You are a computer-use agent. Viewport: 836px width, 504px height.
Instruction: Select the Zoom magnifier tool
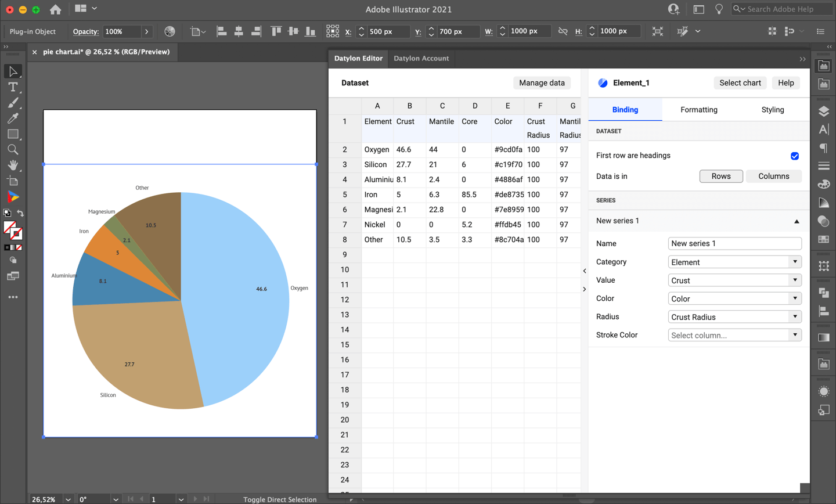point(13,150)
